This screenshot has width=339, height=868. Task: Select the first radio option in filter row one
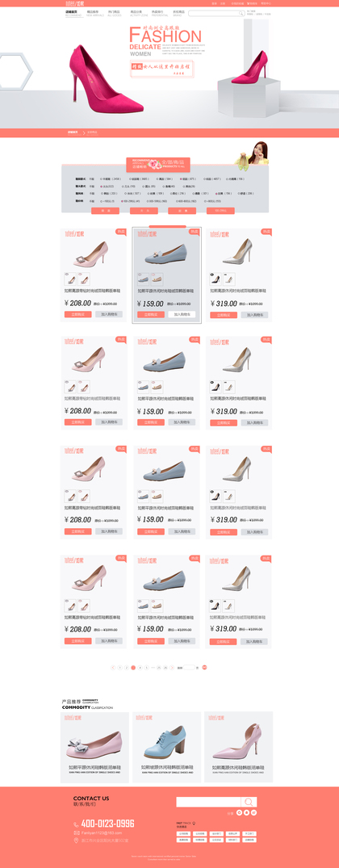tap(101, 178)
